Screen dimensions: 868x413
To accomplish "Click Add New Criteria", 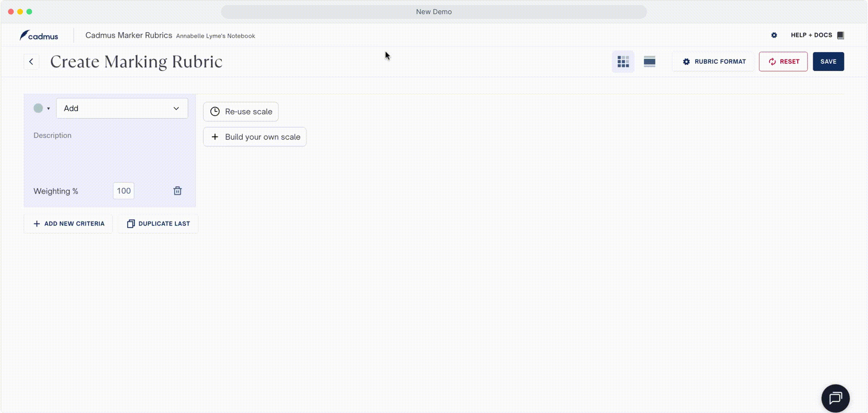I will (69, 224).
